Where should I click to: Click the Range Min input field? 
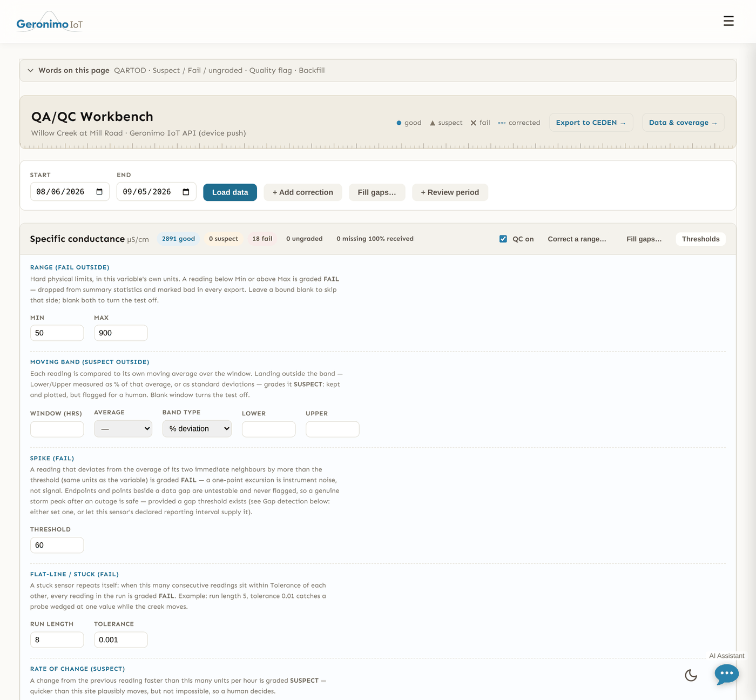(x=57, y=333)
